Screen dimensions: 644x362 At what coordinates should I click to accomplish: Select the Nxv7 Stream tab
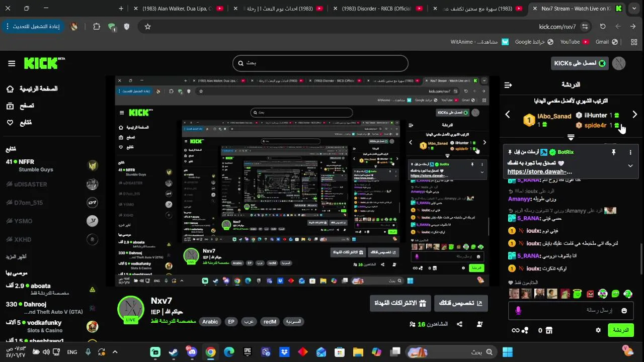click(577, 9)
